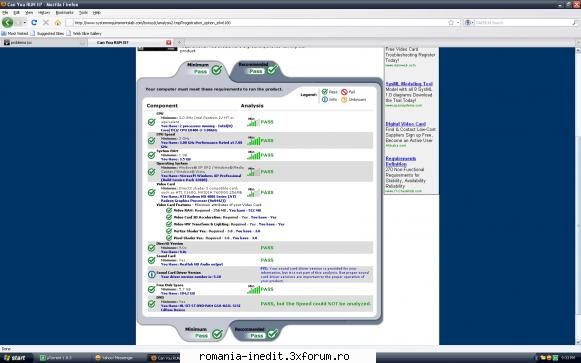The width and height of the screenshot is (581, 363).
Task: Click the browser search box
Action: coord(522,23)
